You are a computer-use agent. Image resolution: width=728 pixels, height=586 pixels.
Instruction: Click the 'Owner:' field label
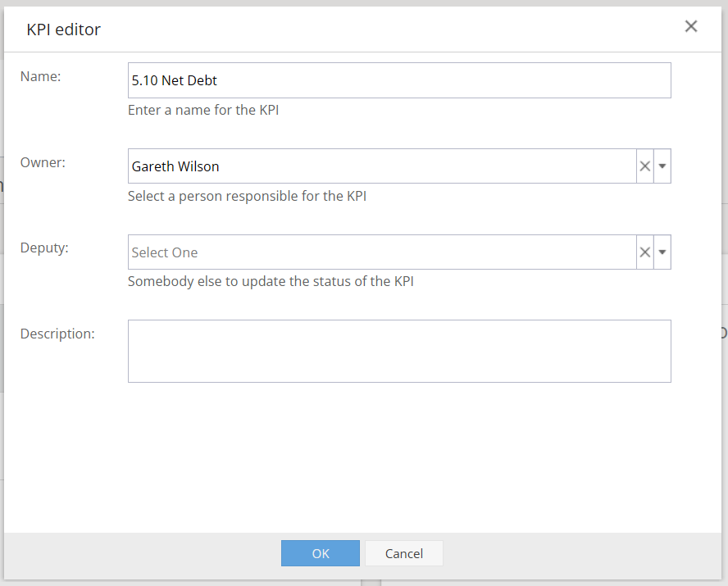click(x=43, y=162)
